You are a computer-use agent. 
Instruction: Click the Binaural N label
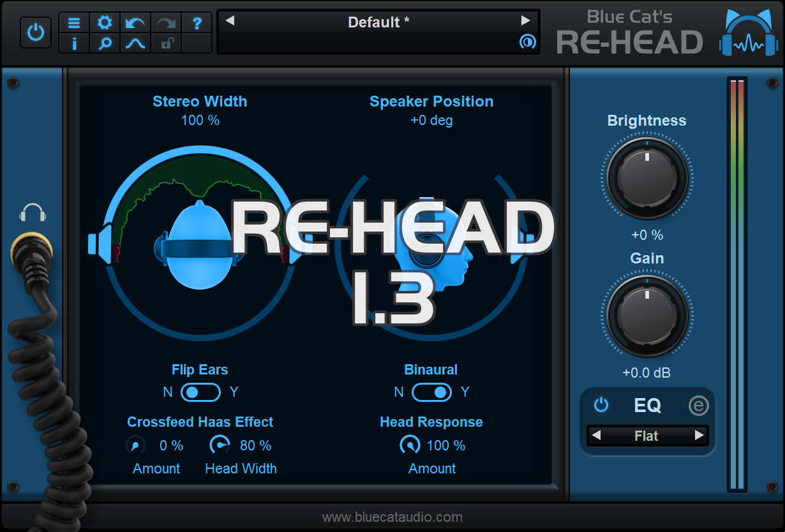point(399,392)
